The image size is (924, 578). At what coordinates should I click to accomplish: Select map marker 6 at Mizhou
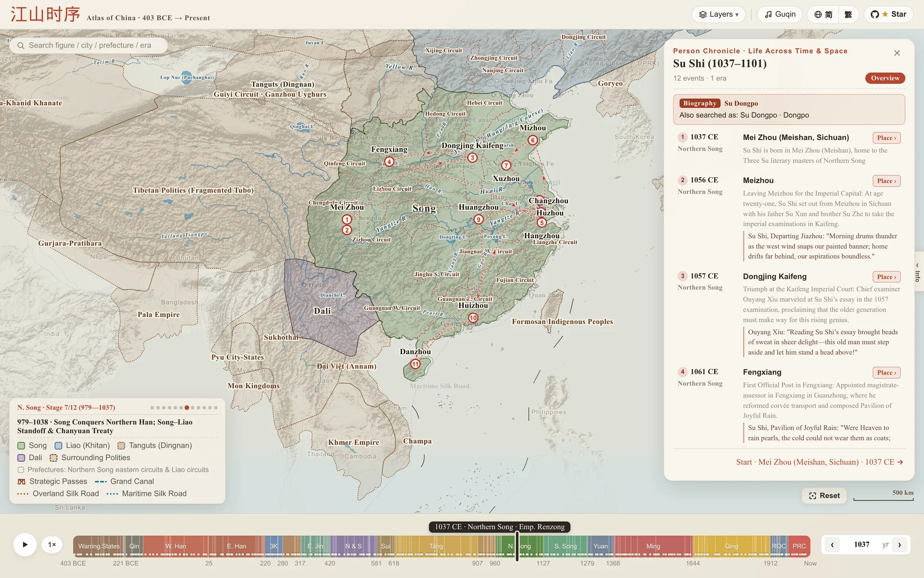point(532,140)
